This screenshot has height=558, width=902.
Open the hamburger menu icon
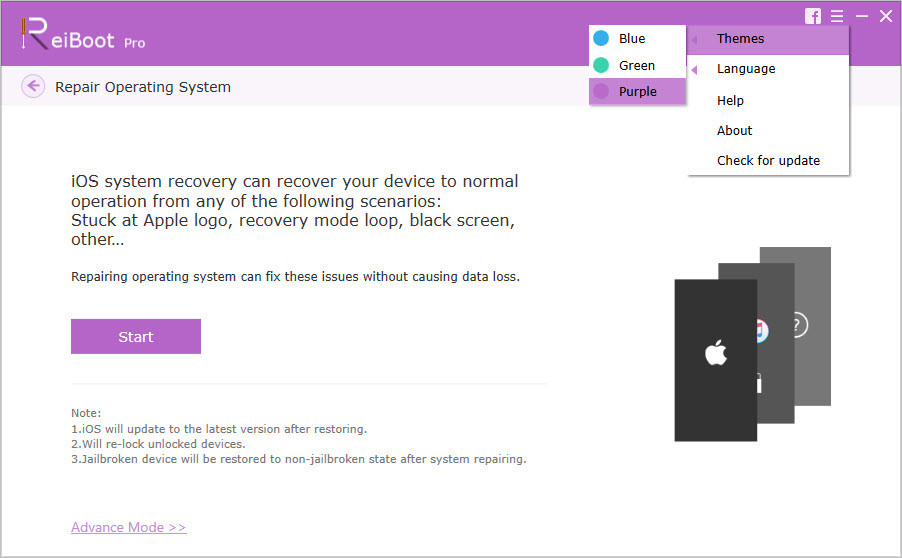[837, 16]
